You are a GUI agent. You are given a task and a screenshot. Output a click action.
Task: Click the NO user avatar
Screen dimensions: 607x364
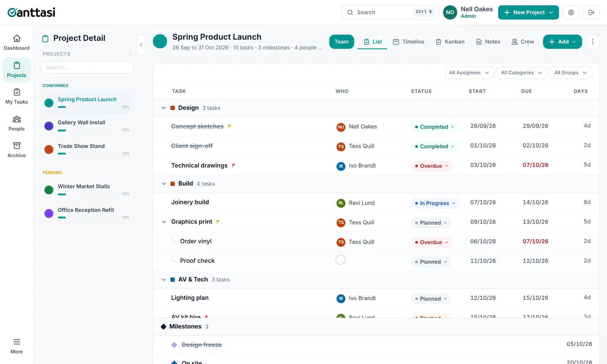point(450,13)
